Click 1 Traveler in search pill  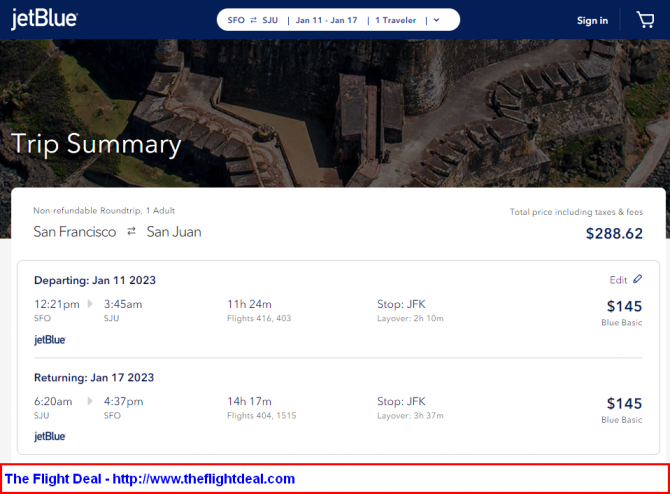click(396, 20)
